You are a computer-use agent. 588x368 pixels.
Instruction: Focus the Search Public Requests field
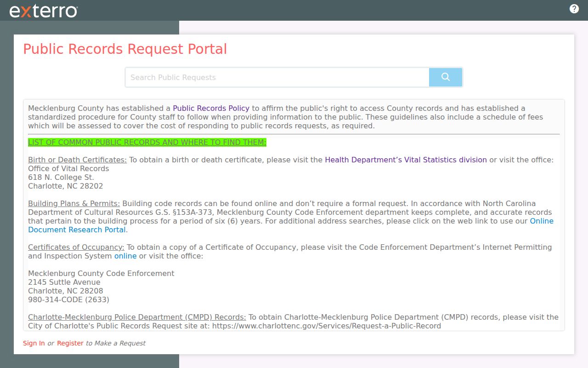pyautogui.click(x=277, y=77)
